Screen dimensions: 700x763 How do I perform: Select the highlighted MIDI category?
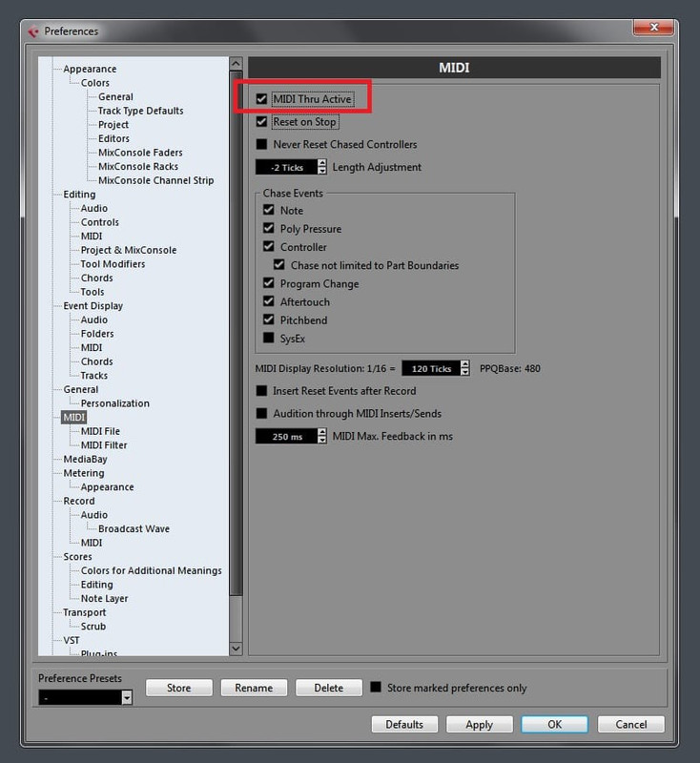[x=74, y=417]
